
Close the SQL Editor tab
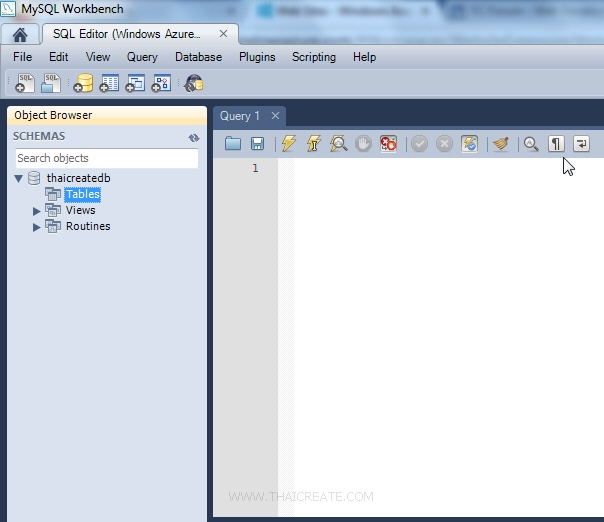[x=223, y=34]
